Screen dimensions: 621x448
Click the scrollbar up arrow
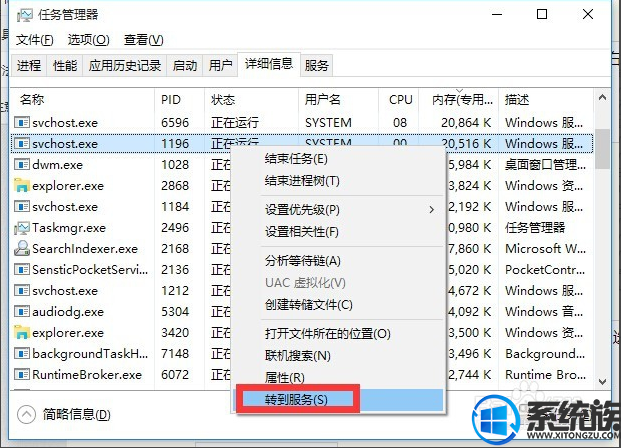(x=602, y=97)
